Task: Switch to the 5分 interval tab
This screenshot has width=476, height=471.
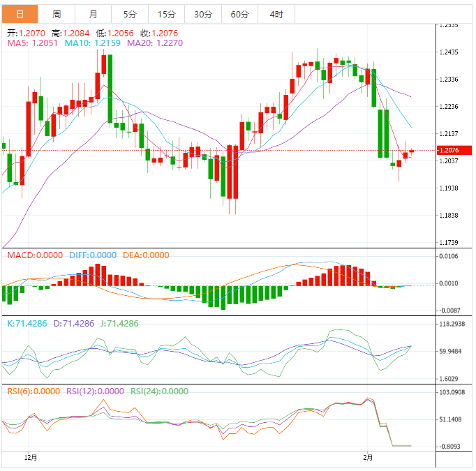Action: point(130,14)
